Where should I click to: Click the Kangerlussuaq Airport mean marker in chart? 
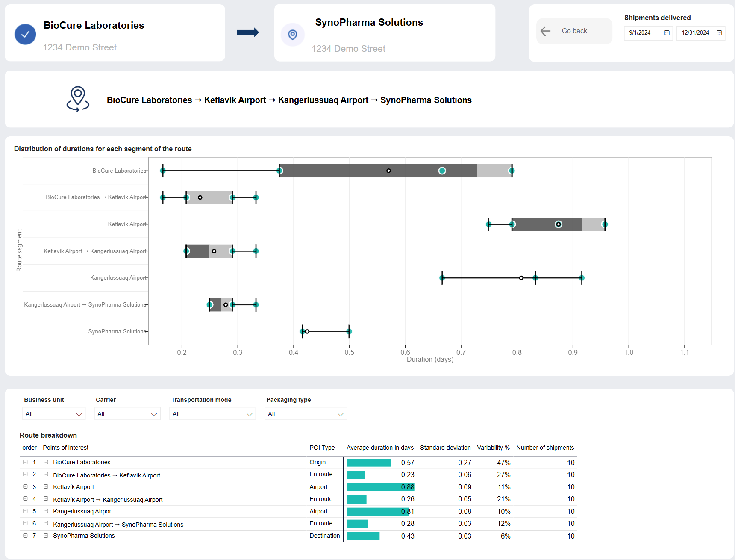[521, 278]
